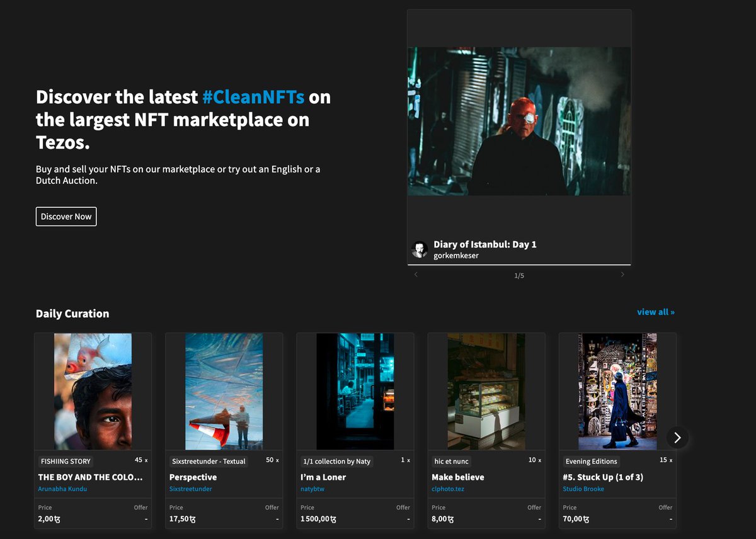Open the Perspective title text
Screen dimensions: 756x539
click(x=193, y=477)
